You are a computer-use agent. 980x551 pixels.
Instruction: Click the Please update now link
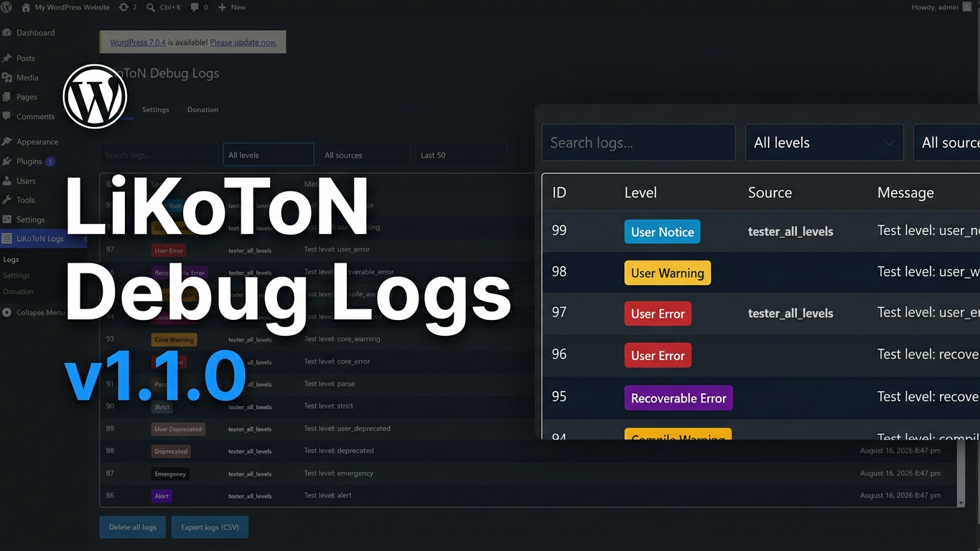[243, 42]
